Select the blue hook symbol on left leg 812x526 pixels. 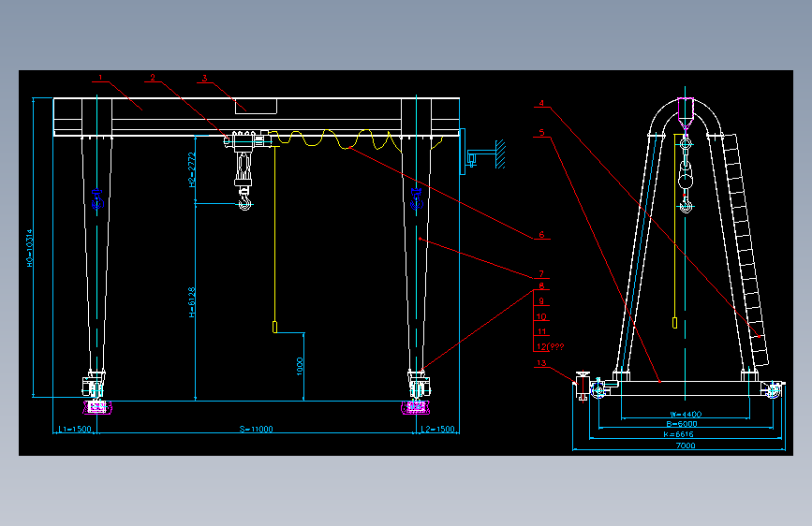point(97,199)
